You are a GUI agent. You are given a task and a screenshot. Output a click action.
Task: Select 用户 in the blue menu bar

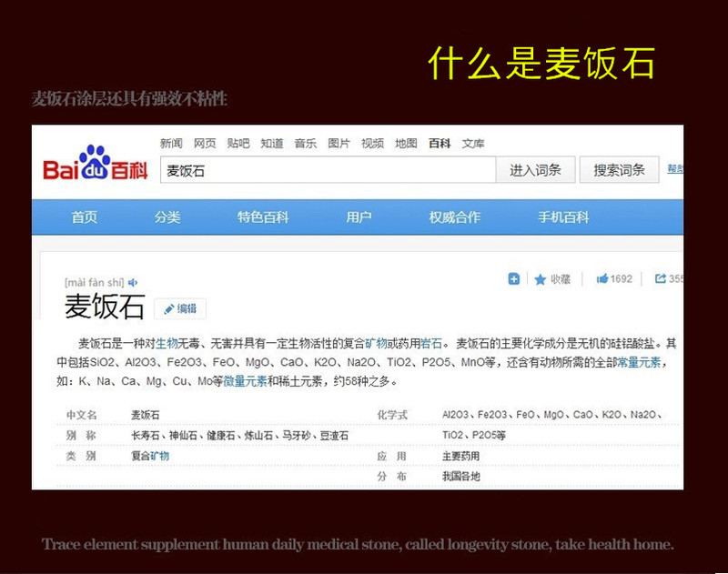359,217
